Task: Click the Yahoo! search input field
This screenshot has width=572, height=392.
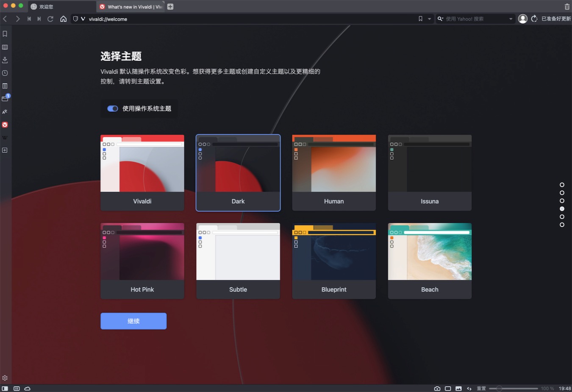Action: (475, 19)
